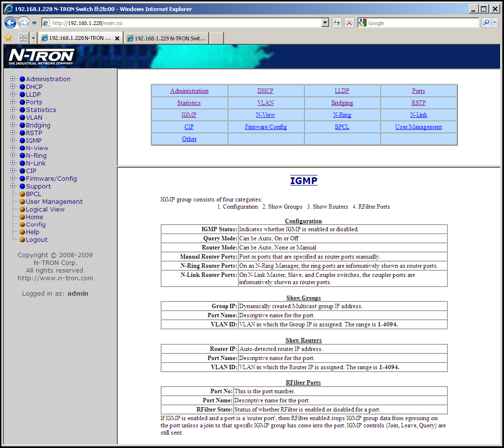Open the N-View link in the table
Screen dimensions: 504x448
265,114
